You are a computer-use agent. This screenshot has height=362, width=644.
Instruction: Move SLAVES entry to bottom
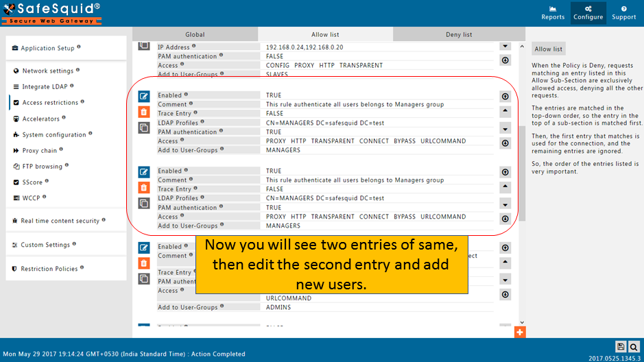(505, 60)
